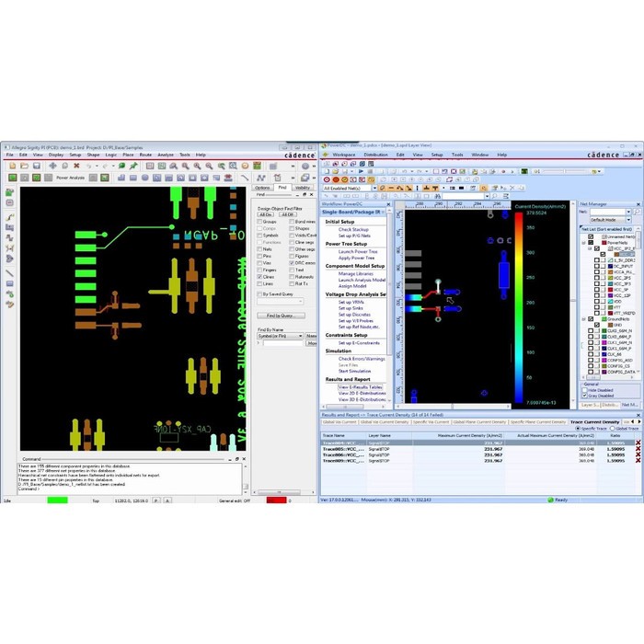644x644 pixels.
Task: Click the PowerDC blue play Start Simulation icon
Action: pyautogui.click(x=361, y=171)
